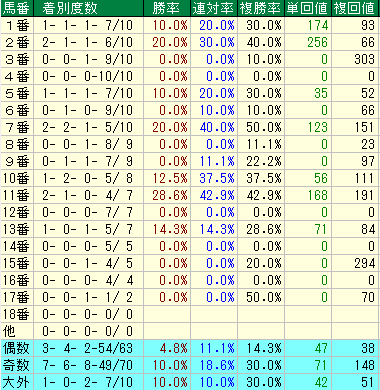Click the 複勝率 column header
This screenshot has width=380, height=390.
coord(261,8)
